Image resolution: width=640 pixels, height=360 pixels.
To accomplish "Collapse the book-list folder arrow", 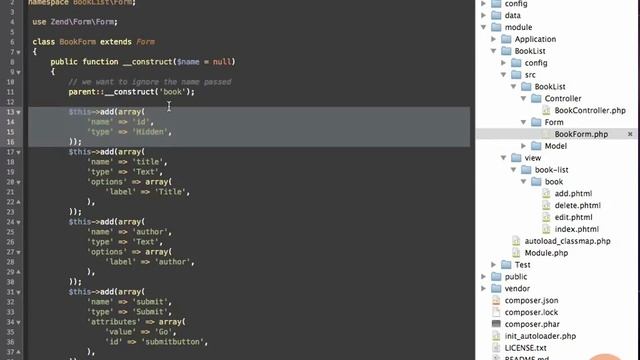I will tap(514, 169).
